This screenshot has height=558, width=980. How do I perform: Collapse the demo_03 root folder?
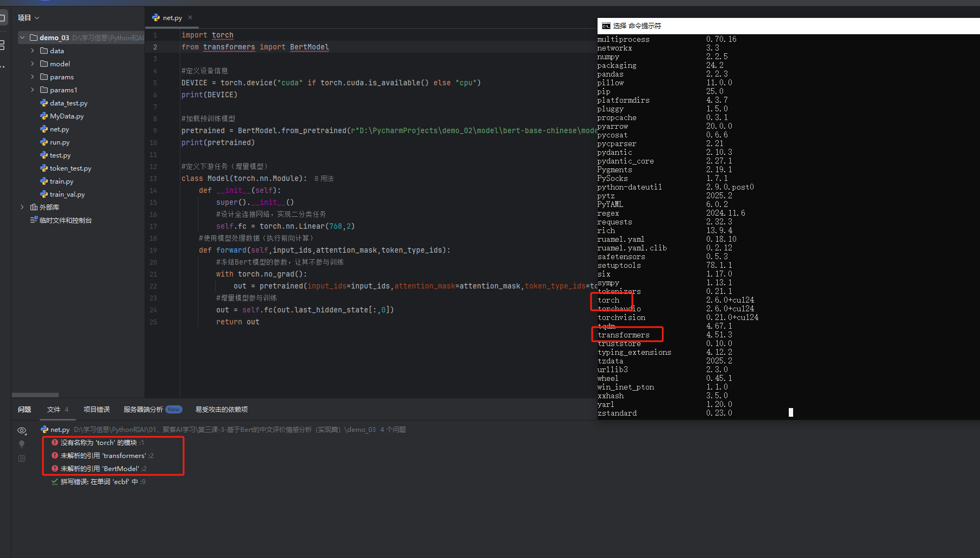[x=22, y=37]
